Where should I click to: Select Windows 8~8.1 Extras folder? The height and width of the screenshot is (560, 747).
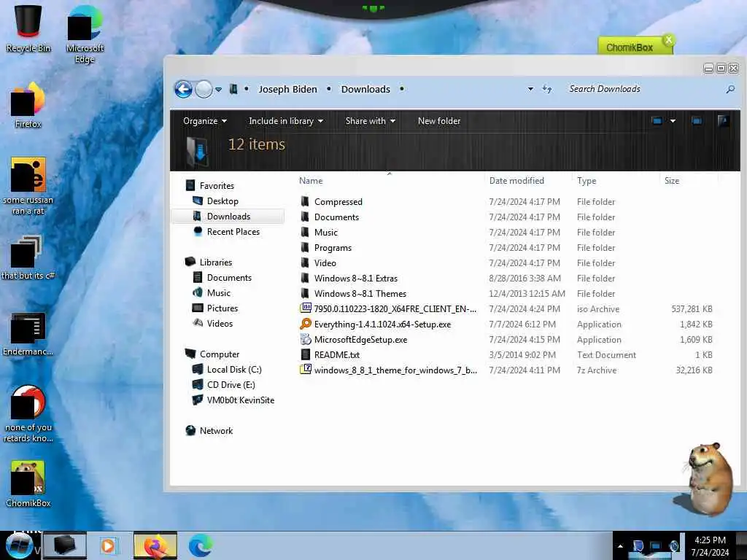coord(355,278)
